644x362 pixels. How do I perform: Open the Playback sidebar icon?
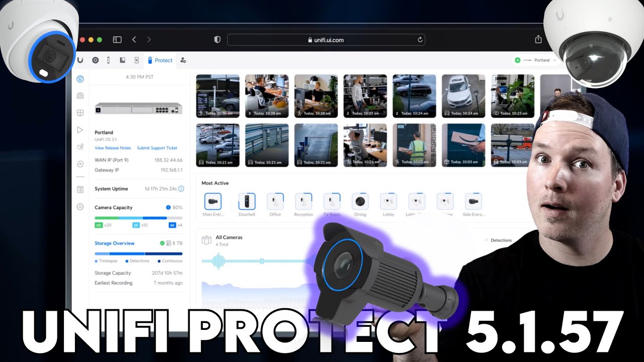point(80,130)
